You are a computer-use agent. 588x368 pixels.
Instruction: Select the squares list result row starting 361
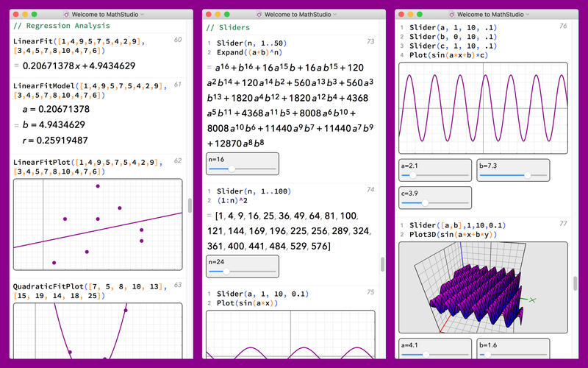pyautogui.click(x=269, y=247)
